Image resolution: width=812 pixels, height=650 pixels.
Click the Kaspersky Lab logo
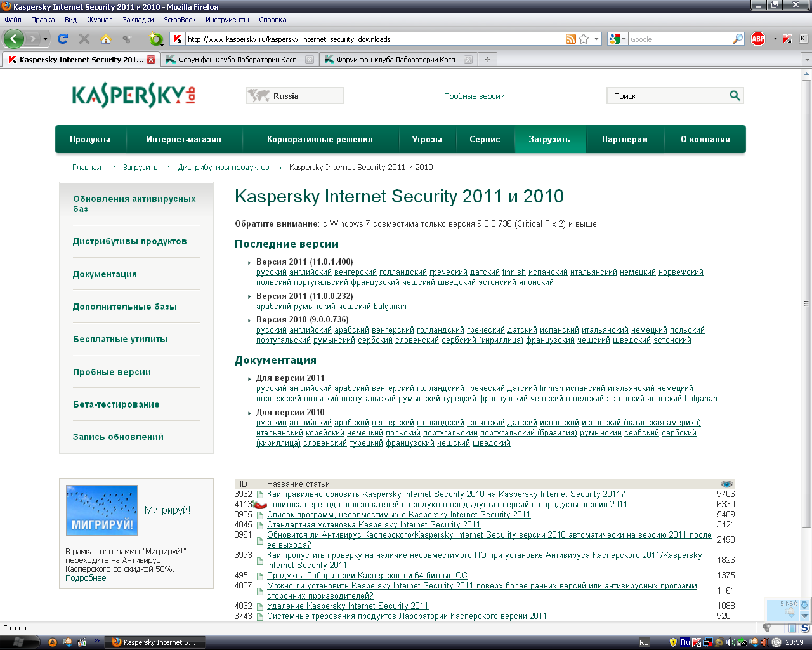[133, 96]
